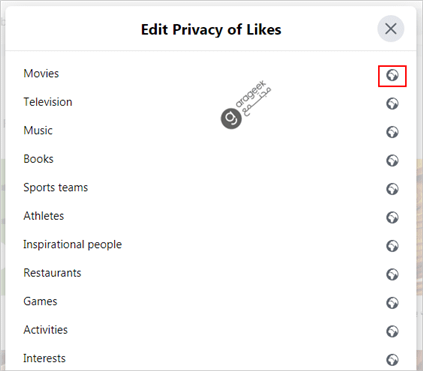
Task: Click the Edit Privacy of Likes heading
Action: point(211,29)
